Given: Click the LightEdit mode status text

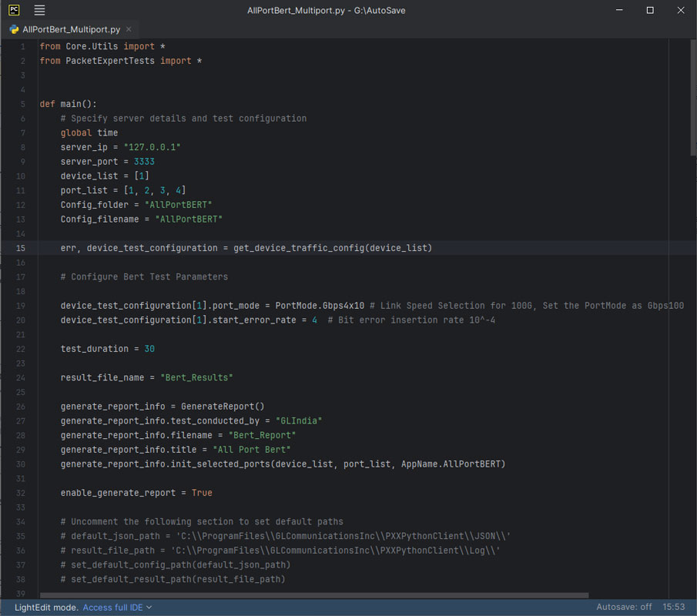Looking at the screenshot, I should [x=46, y=607].
